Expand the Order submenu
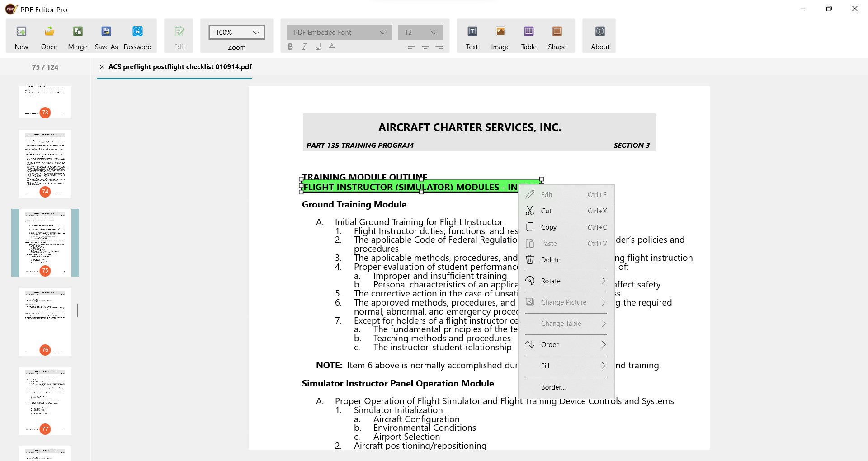The image size is (868, 461). pyautogui.click(x=566, y=345)
